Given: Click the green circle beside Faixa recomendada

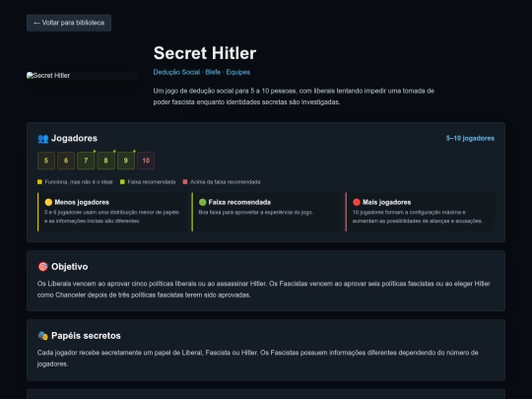Looking at the screenshot, I should coord(203,202).
